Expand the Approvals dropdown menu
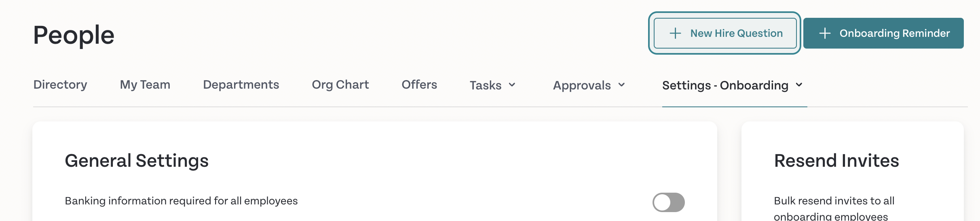Screen dimensions: 980x221 (589, 85)
